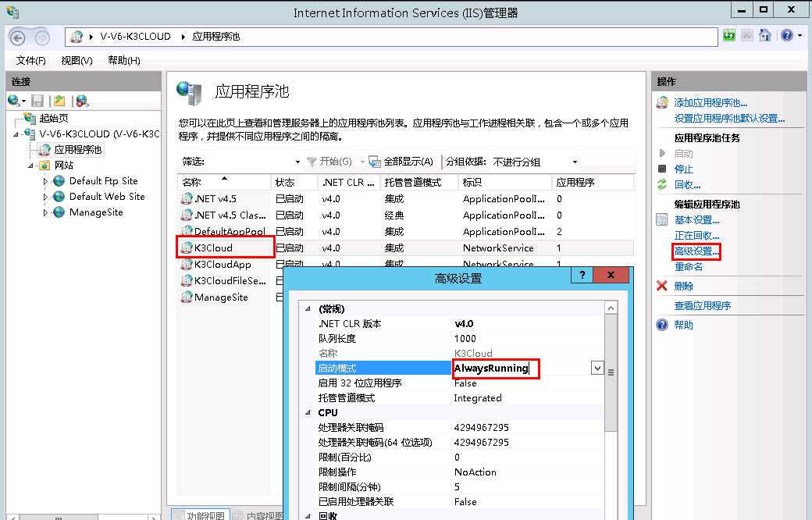Click the Stop task square icon
Screen dimensions: 812x520
[x=662, y=169]
